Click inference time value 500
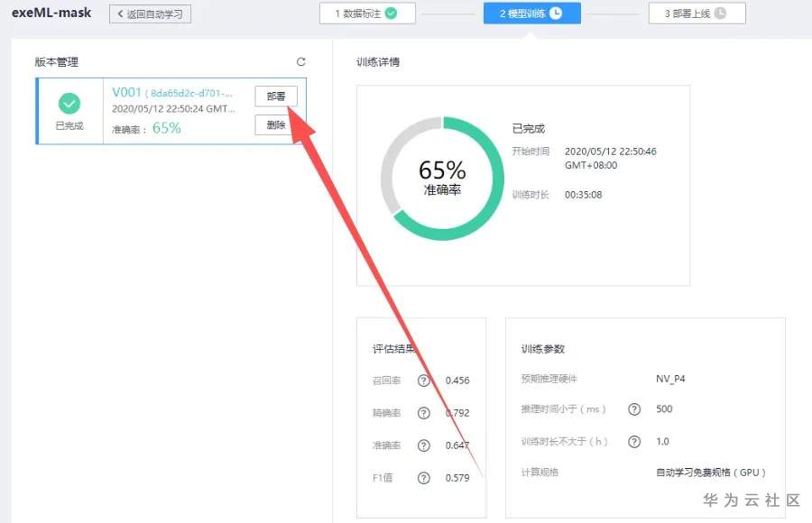The image size is (812, 523). 664,409
